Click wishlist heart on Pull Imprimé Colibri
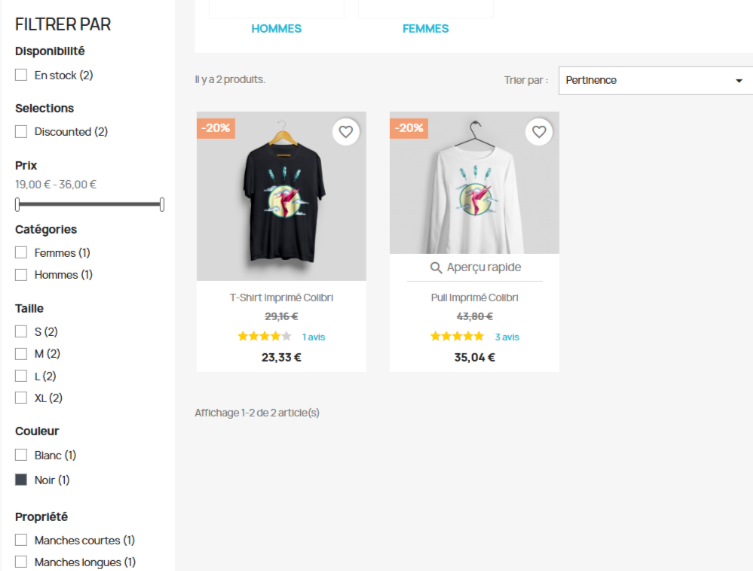Viewport: 753px width, 571px height. 539,131
